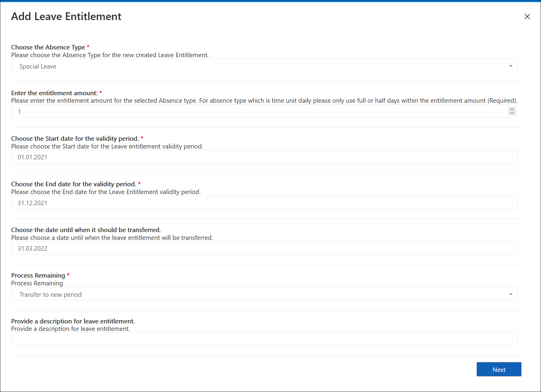Click into the entitlement amount number field

point(258,111)
